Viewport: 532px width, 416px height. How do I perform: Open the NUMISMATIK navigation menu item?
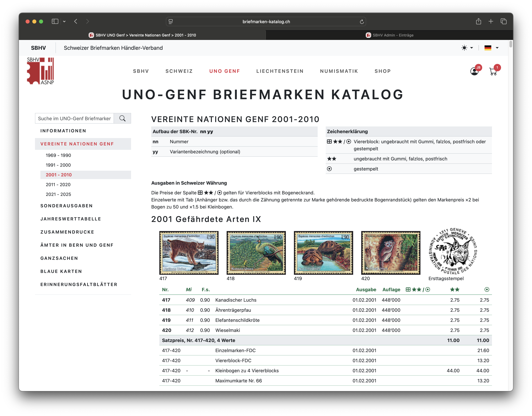click(x=339, y=71)
